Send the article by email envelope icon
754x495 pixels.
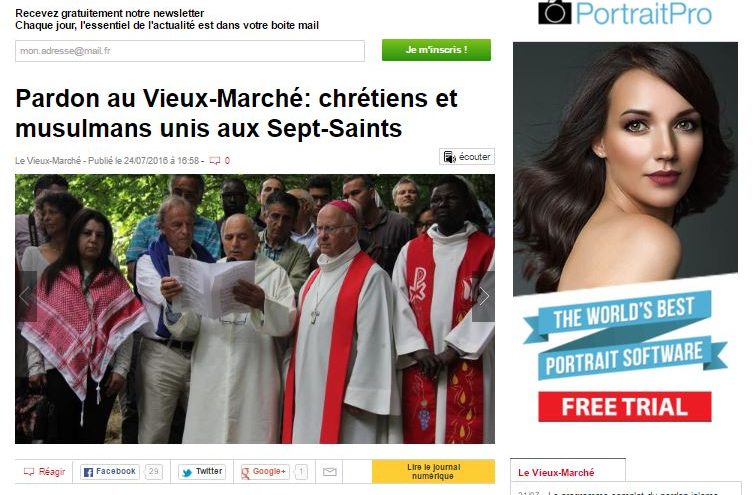click(329, 472)
